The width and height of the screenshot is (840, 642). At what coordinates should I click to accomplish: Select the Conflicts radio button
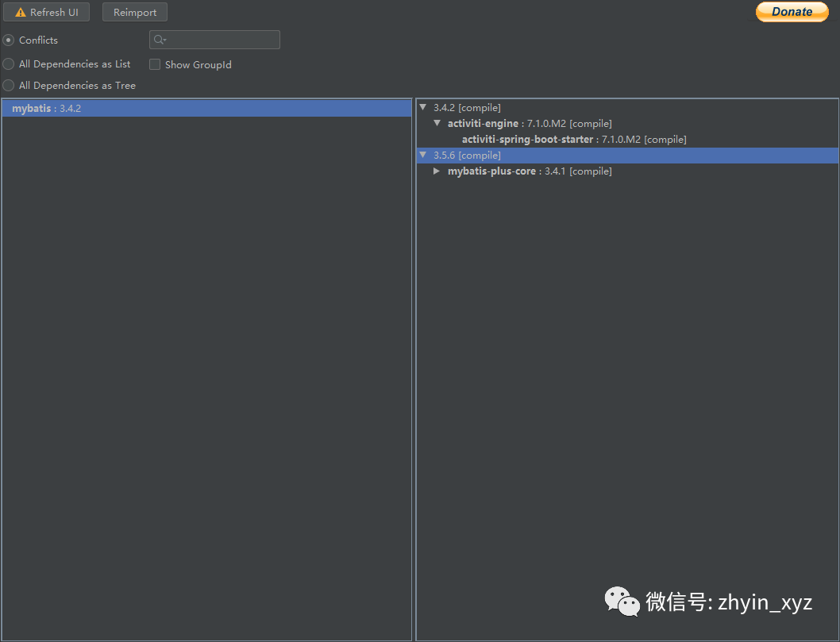point(8,40)
